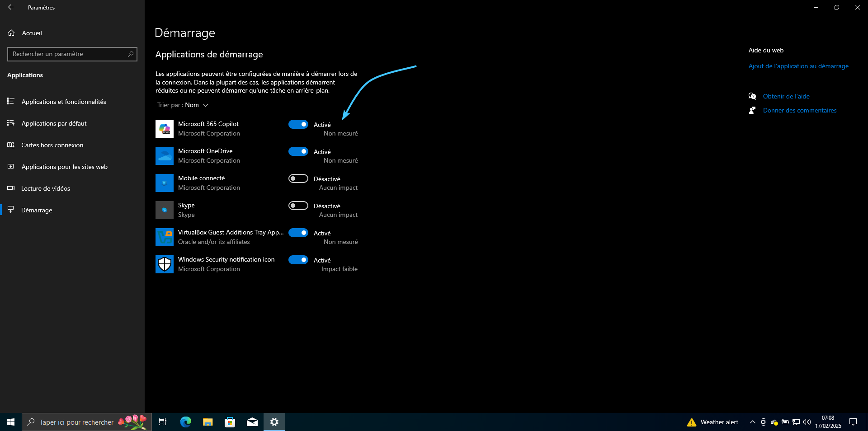The image size is (868, 431).
Task: Click the Meet Now tray icon
Action: [x=764, y=422]
